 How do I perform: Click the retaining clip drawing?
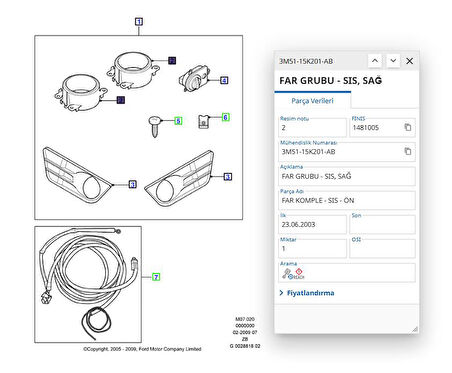pos(203,122)
